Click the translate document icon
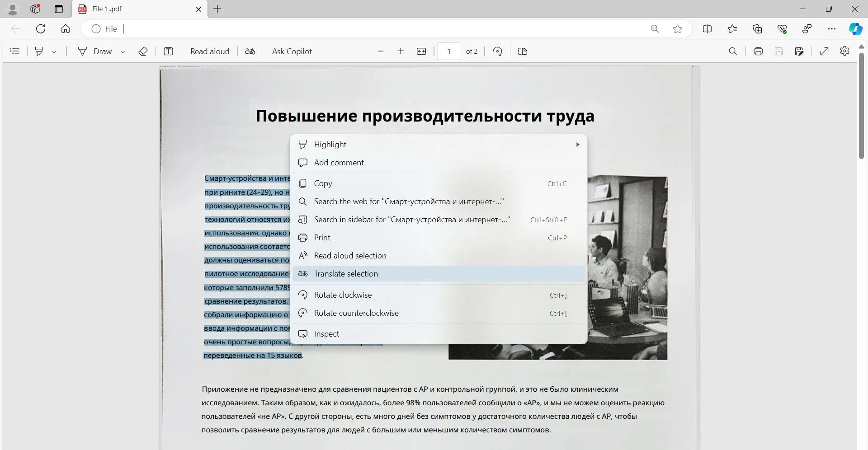This screenshot has width=868, height=450. [250, 51]
